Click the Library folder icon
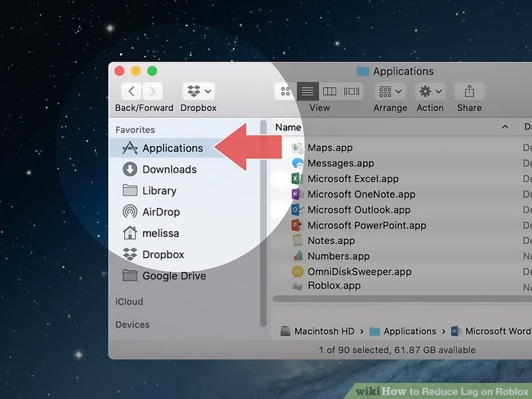The image size is (532, 399). pyautogui.click(x=130, y=190)
